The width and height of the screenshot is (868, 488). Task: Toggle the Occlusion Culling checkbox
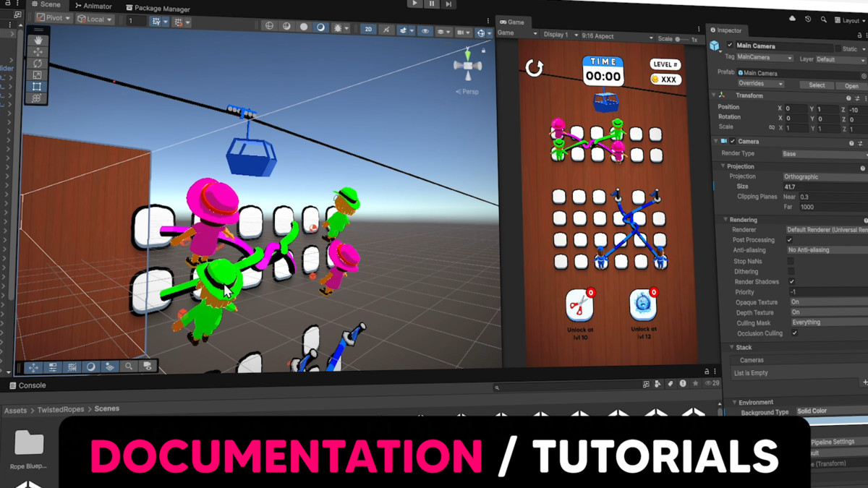click(794, 333)
